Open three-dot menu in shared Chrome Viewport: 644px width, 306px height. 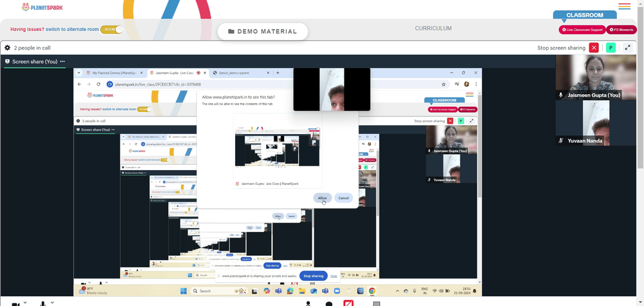pyautogui.click(x=476, y=84)
